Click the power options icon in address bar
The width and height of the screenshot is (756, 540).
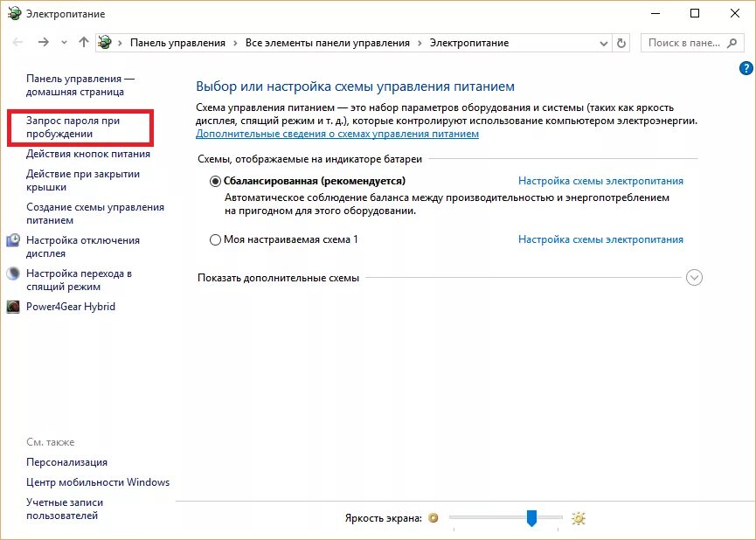105,43
